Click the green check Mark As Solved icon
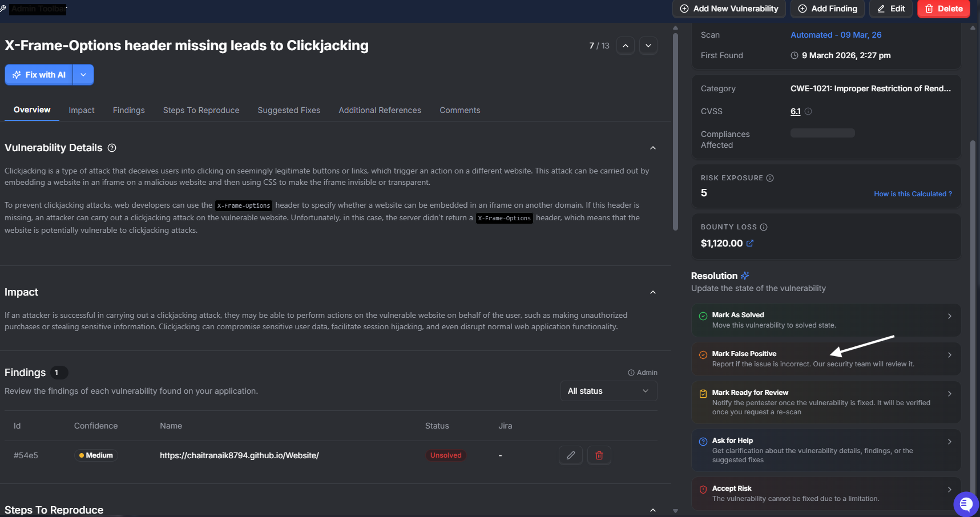The image size is (980, 517). [703, 316]
